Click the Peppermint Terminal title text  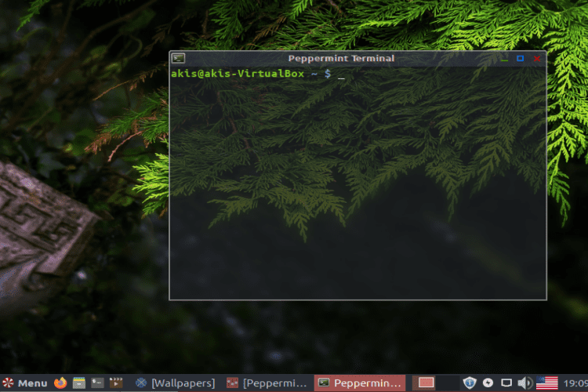(341, 58)
